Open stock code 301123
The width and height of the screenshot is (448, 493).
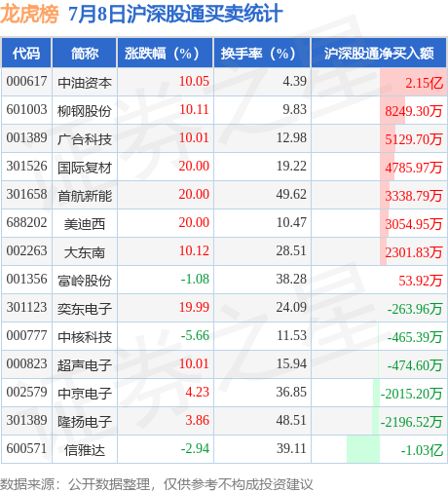[x=26, y=307]
